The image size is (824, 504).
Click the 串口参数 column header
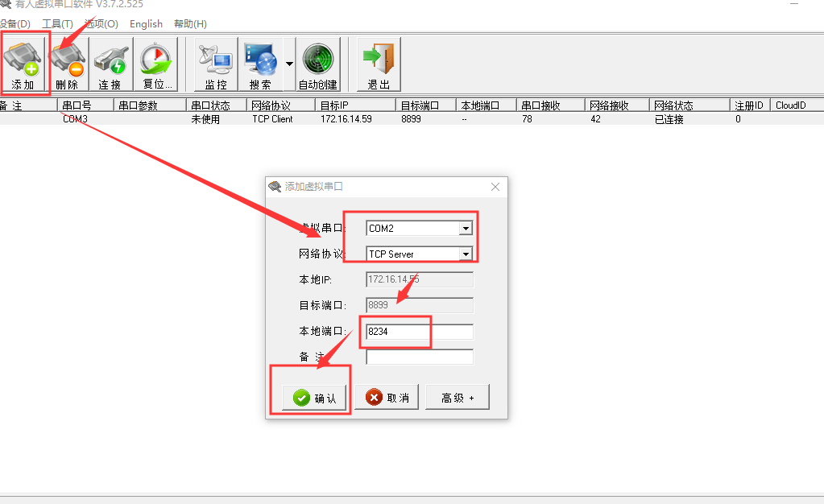pyautogui.click(x=150, y=105)
